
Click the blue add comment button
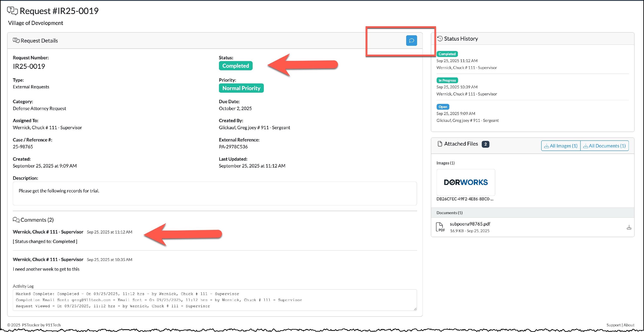(411, 41)
